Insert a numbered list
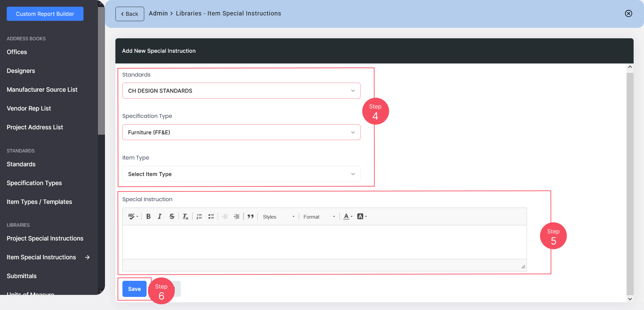The width and height of the screenshot is (644, 310). tap(199, 217)
